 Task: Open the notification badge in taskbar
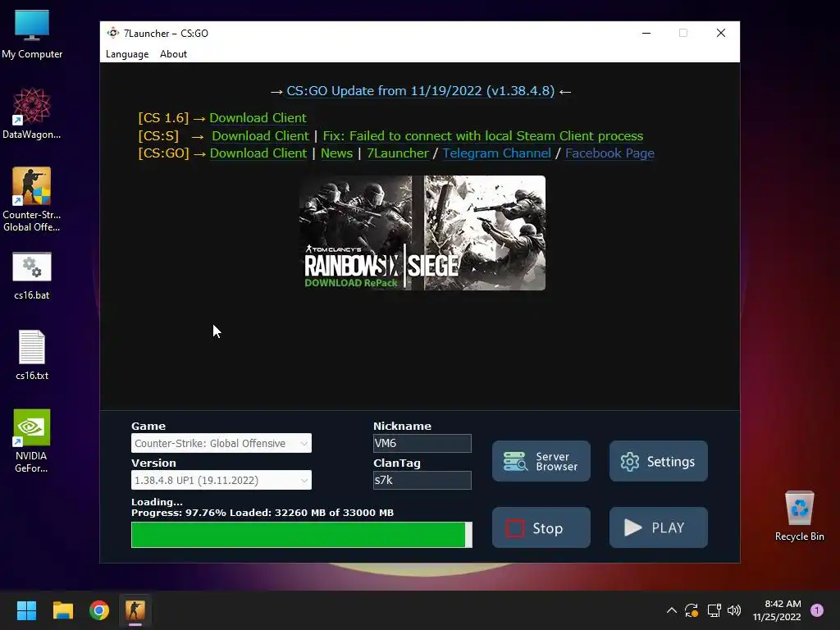817,610
